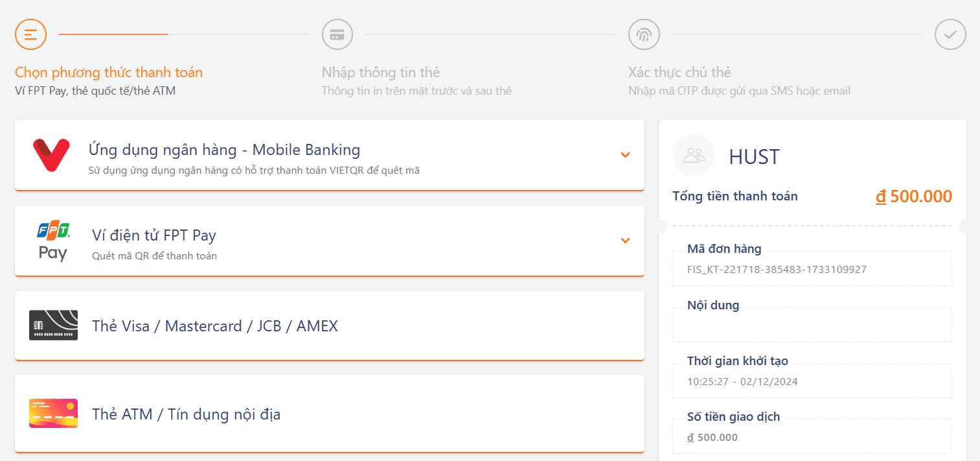Go to Chọn phương thức thanh toán step

109,73
